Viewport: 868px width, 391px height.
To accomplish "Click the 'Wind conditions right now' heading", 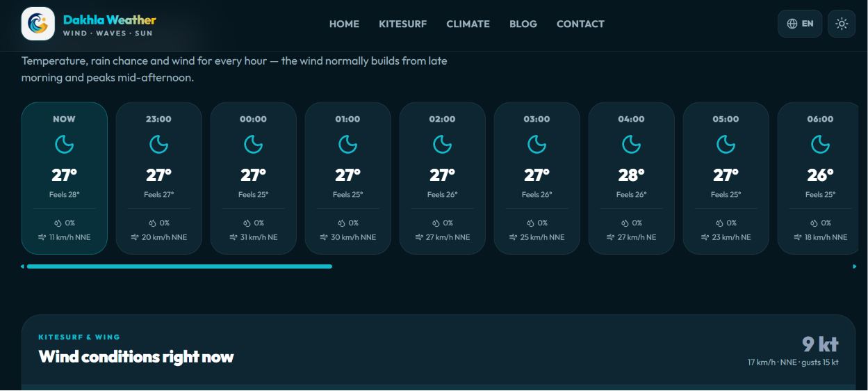I will tap(136, 357).
